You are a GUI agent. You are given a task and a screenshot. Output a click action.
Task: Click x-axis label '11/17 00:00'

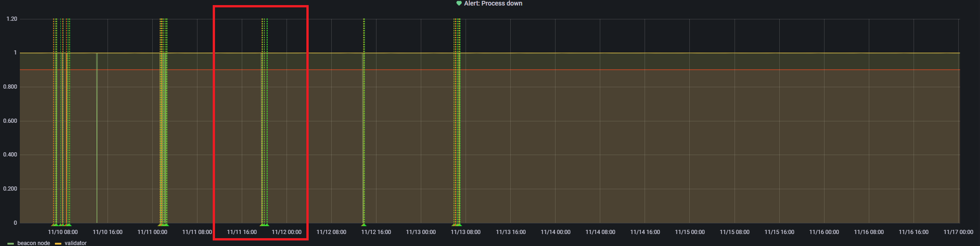coord(958,232)
